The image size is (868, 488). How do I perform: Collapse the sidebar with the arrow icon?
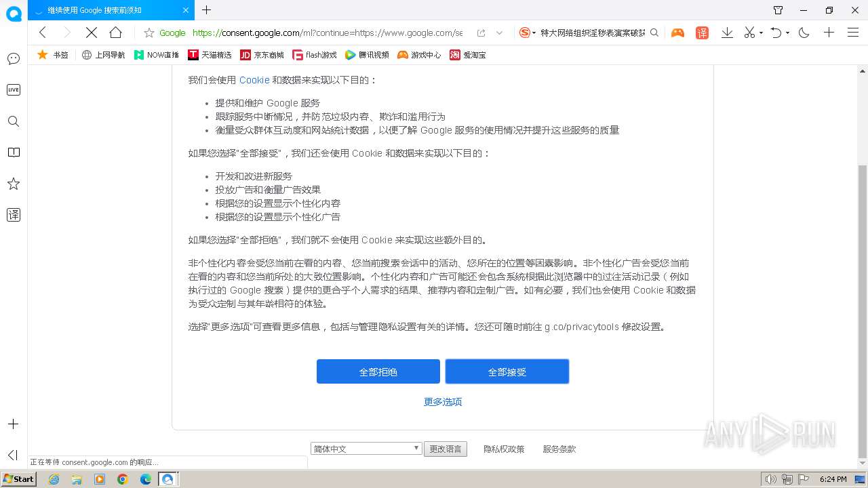13,455
